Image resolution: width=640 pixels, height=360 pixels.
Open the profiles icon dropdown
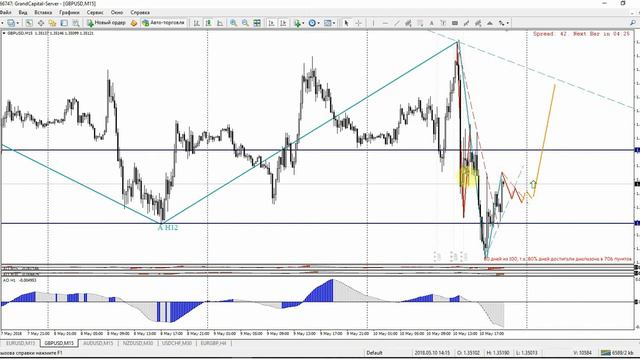coord(12,23)
